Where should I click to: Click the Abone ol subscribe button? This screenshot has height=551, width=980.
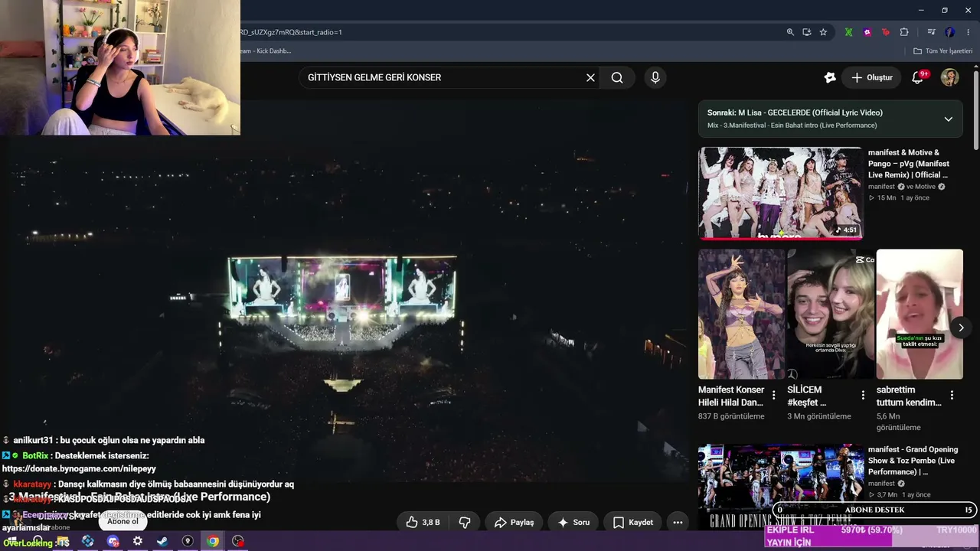coord(122,521)
